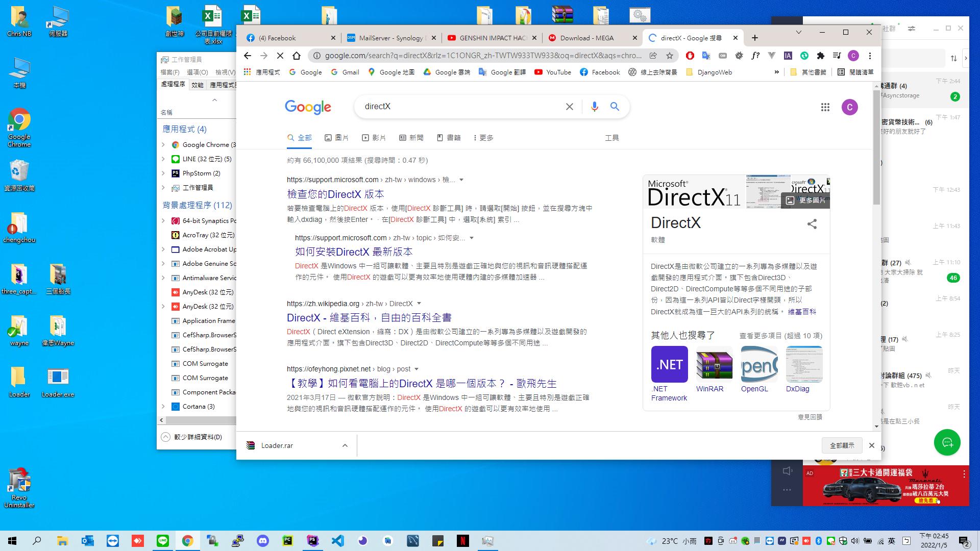Click the Google apps grid icon
The height and width of the screenshot is (551, 980).
coord(825,107)
